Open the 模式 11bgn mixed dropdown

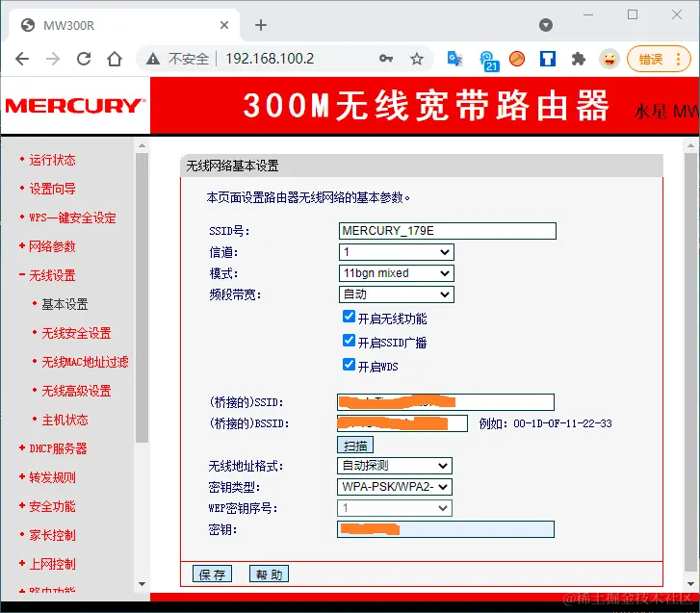(x=396, y=273)
